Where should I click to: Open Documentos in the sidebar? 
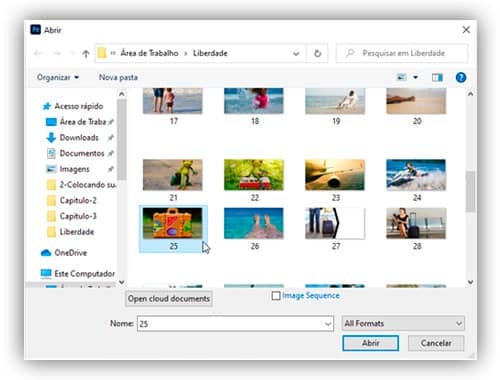(79, 153)
